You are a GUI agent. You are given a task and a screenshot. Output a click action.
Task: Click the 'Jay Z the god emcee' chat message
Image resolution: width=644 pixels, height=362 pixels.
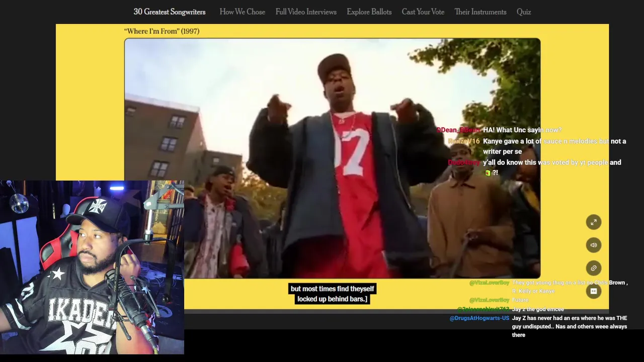coord(538,309)
